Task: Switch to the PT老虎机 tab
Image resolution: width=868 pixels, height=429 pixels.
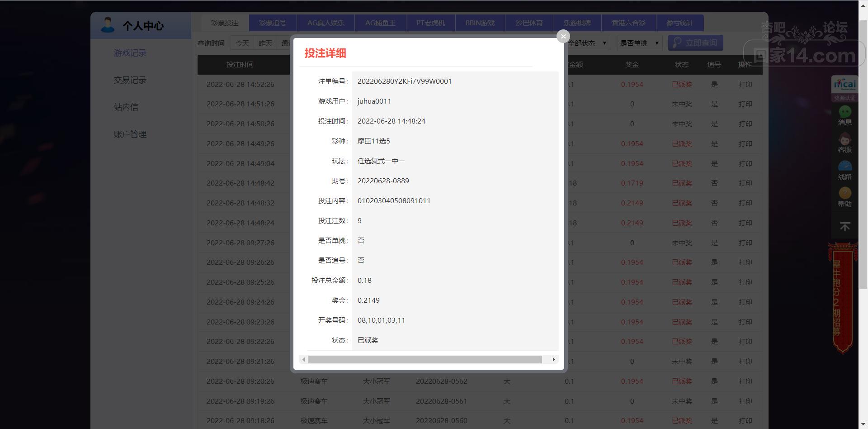Action: [x=430, y=23]
